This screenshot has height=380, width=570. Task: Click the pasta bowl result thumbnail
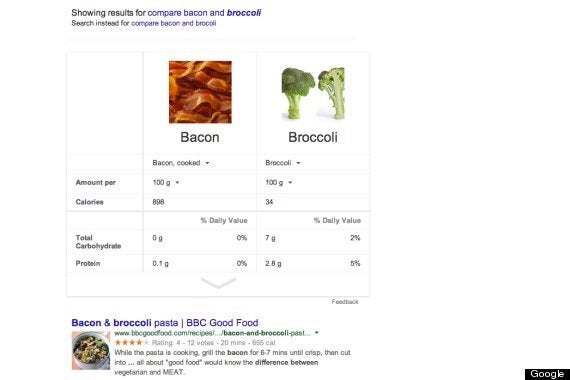pyautogui.click(x=91, y=351)
